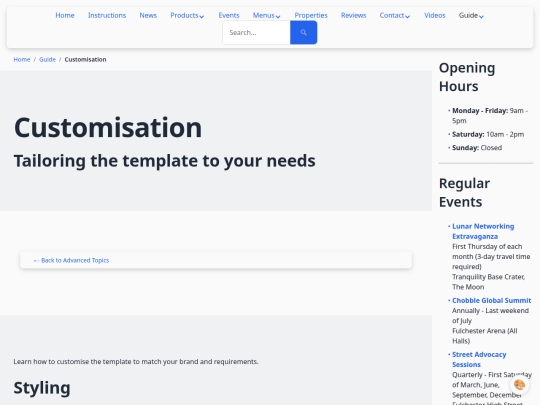
Task: Open the Chobble Global Summit link
Action: point(491,300)
